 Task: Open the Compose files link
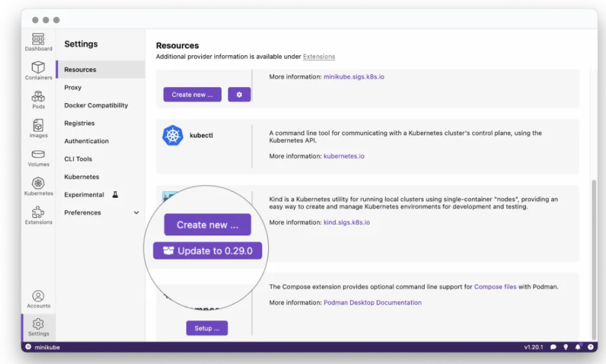pyautogui.click(x=495, y=287)
